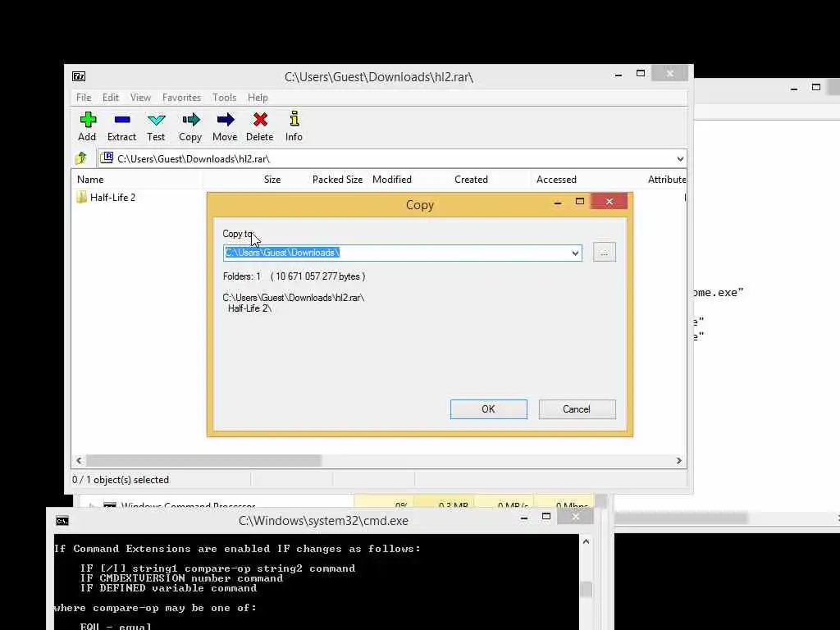Click the file list horizontal scrollbar thumb
This screenshot has height=630, width=840.
click(x=203, y=461)
